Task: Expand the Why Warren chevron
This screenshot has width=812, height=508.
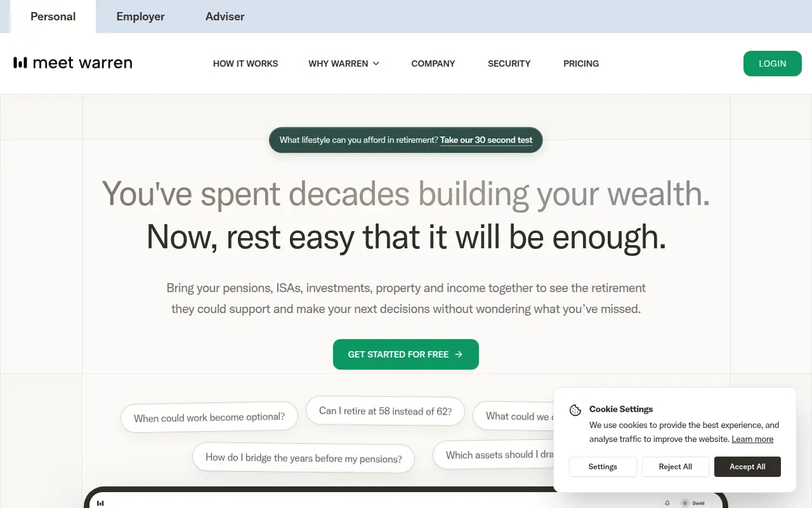Action: (376, 63)
